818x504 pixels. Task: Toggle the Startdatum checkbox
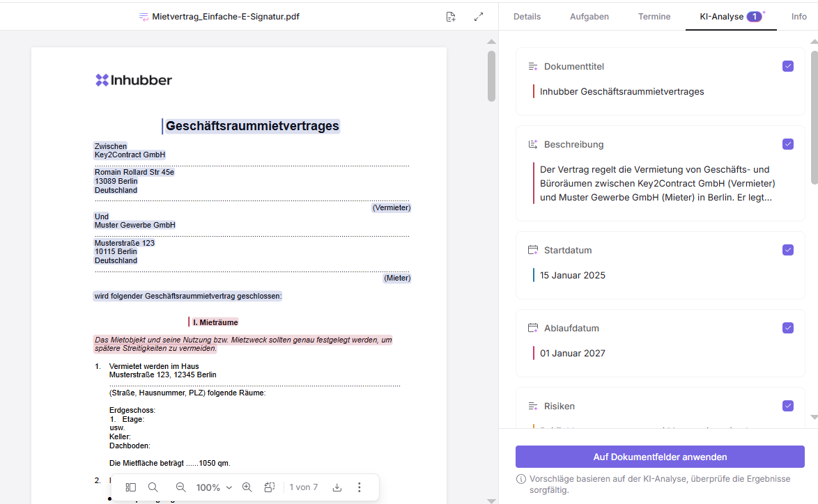point(788,250)
